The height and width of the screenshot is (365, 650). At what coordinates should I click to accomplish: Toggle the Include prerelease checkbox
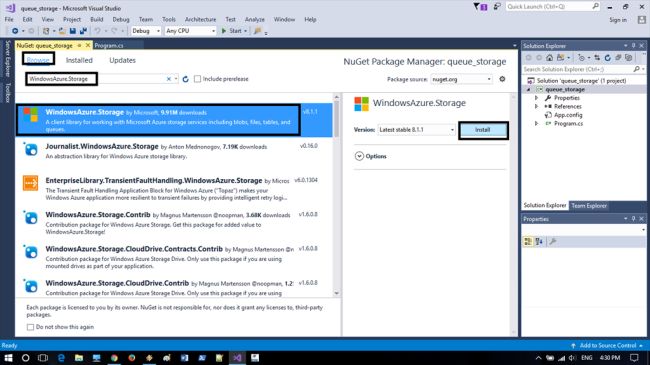(x=197, y=79)
